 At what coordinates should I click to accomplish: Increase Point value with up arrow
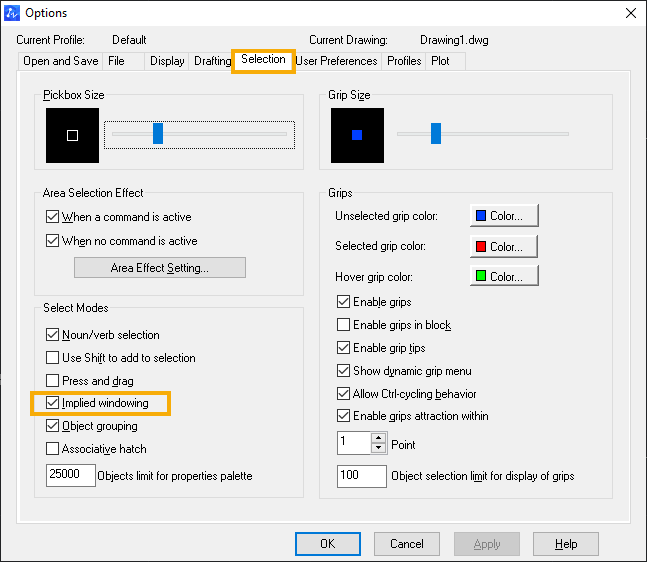378,438
